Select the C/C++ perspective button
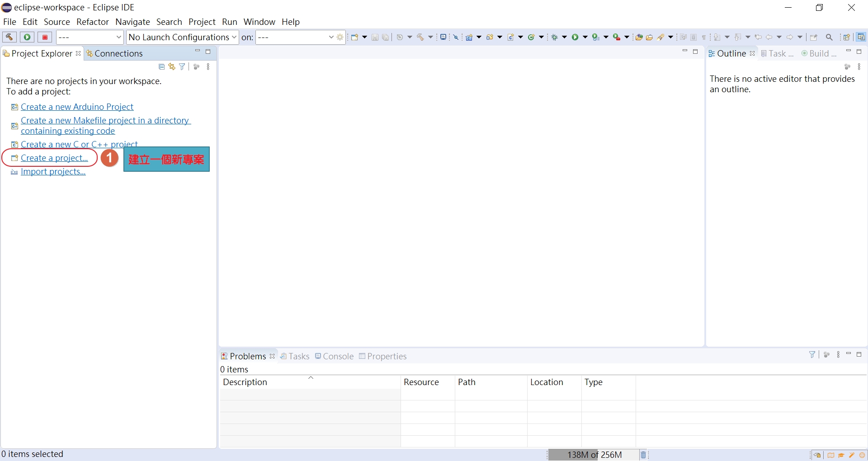Image resolution: width=868 pixels, height=461 pixels. pos(861,37)
